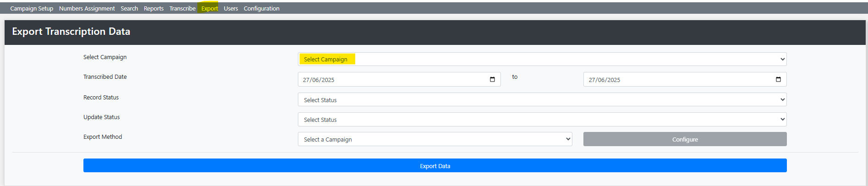Click the Update Status label
Viewport: 868px width, 186px height.
click(x=101, y=117)
